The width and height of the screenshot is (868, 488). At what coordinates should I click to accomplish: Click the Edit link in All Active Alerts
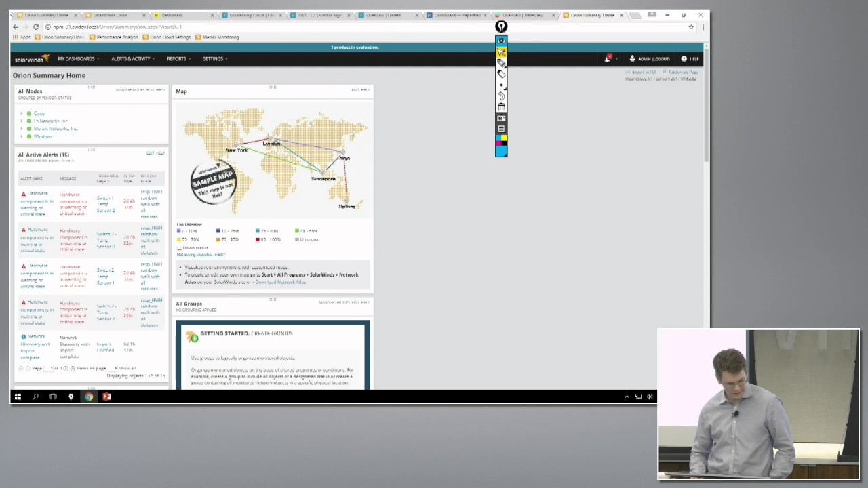pyautogui.click(x=151, y=153)
